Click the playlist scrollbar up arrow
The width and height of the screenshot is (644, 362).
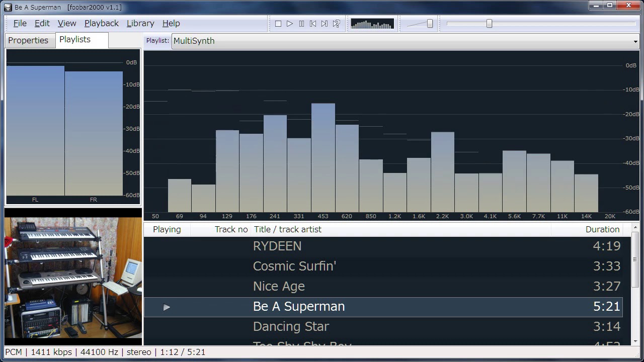635,228
